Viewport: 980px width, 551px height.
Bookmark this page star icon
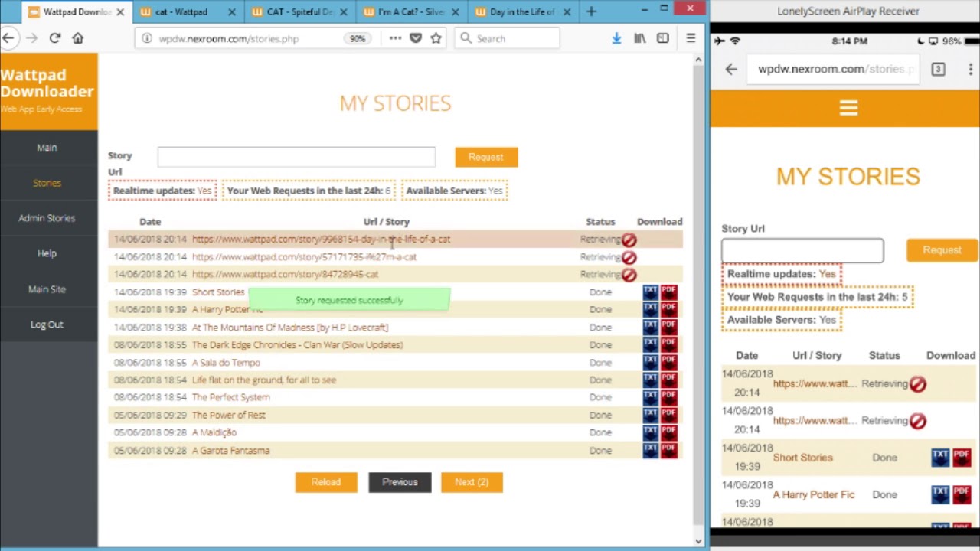(436, 38)
